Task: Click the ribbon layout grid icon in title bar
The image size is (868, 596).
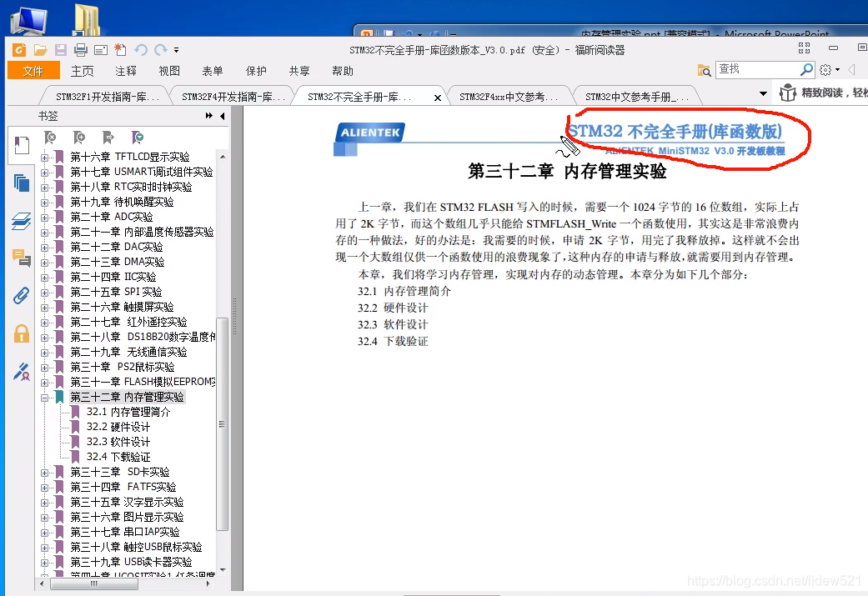Action: 805,48
